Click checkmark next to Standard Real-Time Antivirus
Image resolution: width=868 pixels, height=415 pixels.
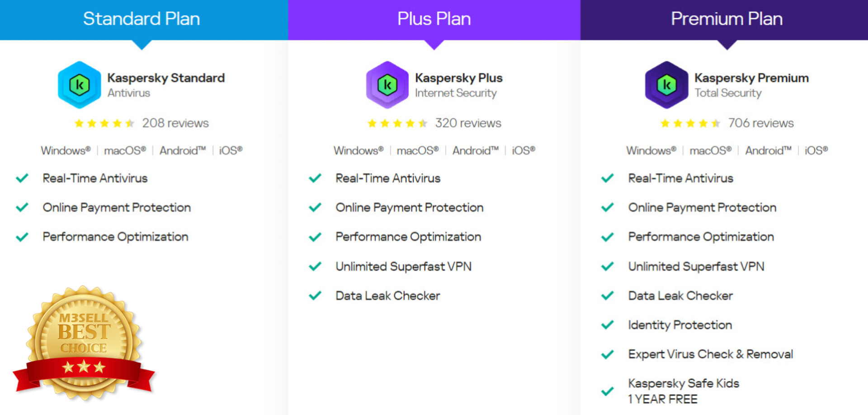pos(22,178)
